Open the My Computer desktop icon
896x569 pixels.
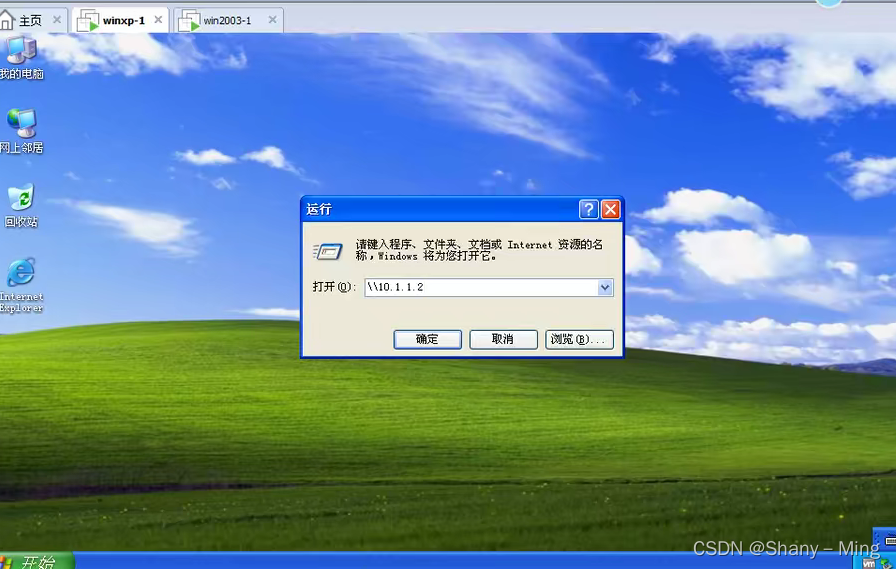(x=21, y=57)
